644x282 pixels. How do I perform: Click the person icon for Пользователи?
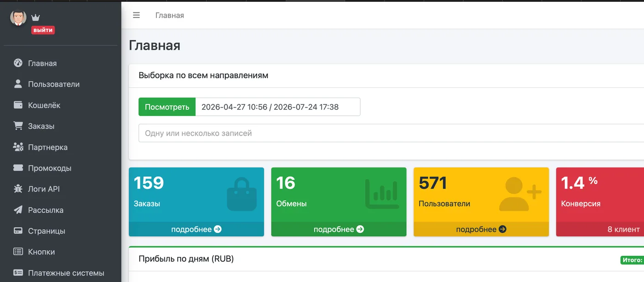click(x=18, y=84)
